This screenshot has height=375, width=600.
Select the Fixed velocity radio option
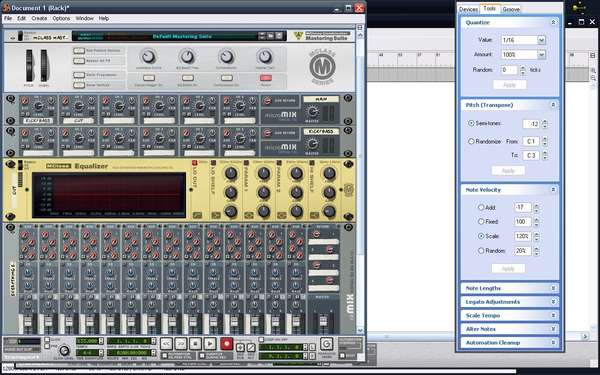pos(481,222)
